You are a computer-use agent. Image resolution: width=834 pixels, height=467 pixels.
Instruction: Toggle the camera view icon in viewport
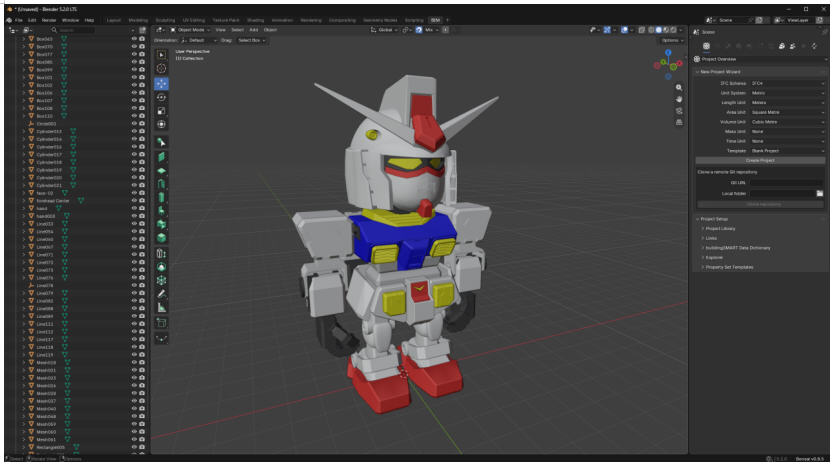[x=679, y=111]
